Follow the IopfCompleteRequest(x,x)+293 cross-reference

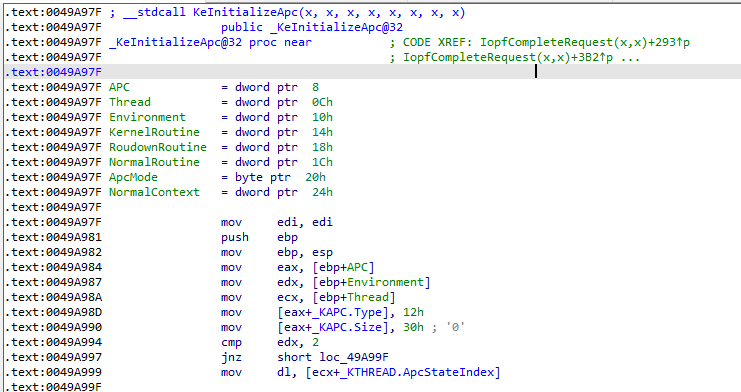coord(585,43)
